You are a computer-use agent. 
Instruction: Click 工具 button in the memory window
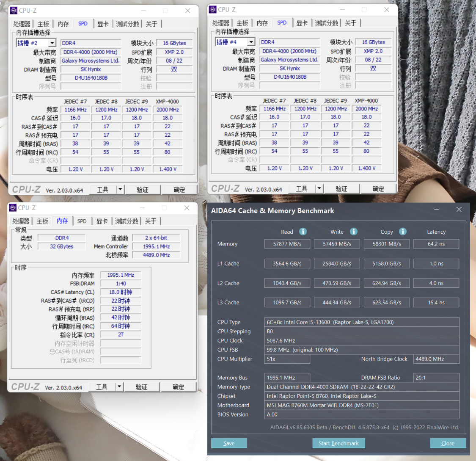click(x=102, y=386)
